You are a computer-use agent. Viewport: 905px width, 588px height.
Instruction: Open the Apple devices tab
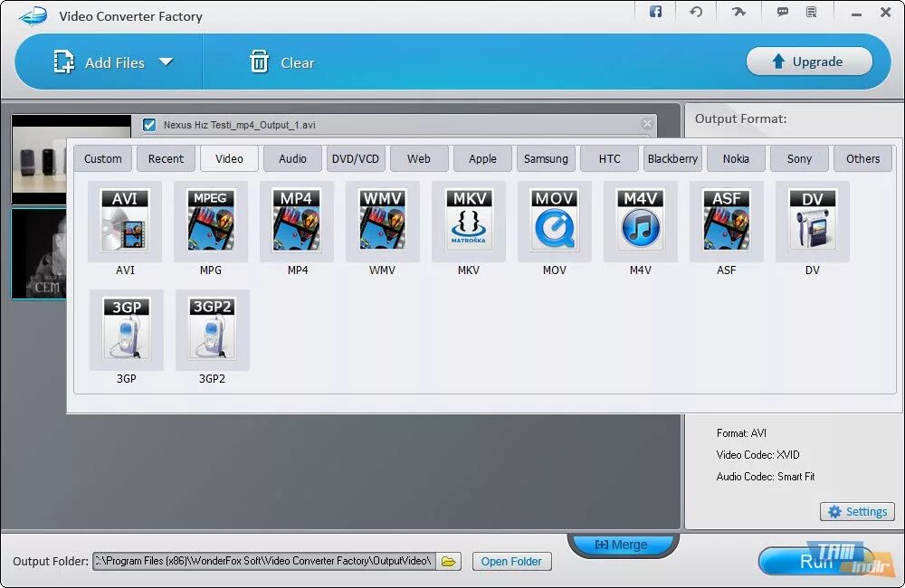point(482,158)
